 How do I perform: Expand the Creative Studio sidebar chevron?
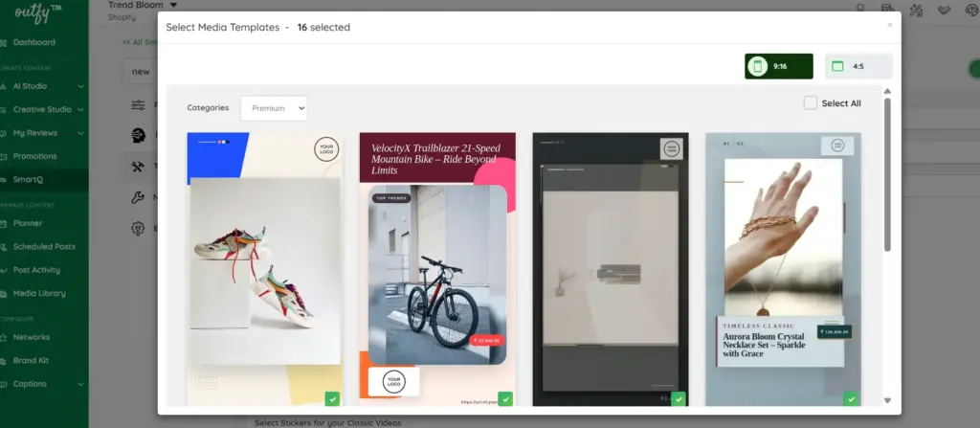pos(80,109)
